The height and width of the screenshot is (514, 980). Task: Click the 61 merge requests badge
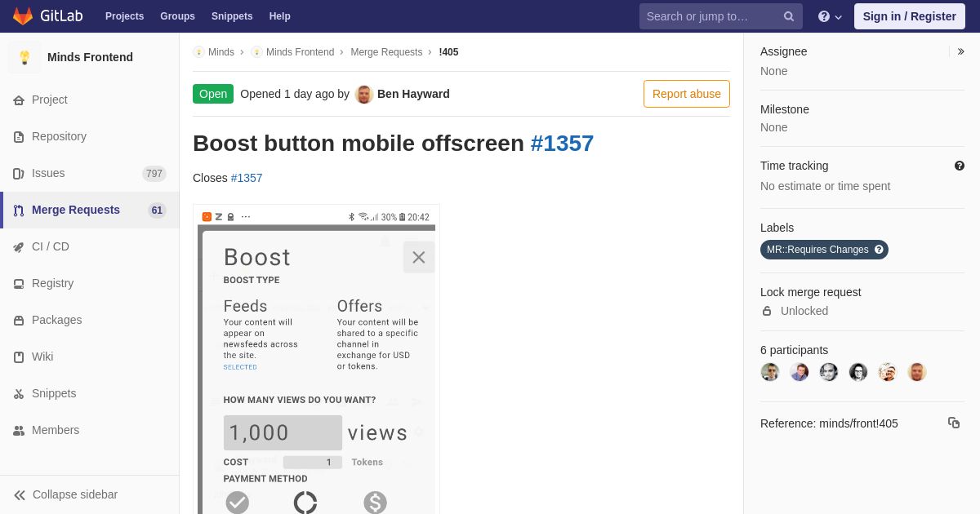[157, 210]
